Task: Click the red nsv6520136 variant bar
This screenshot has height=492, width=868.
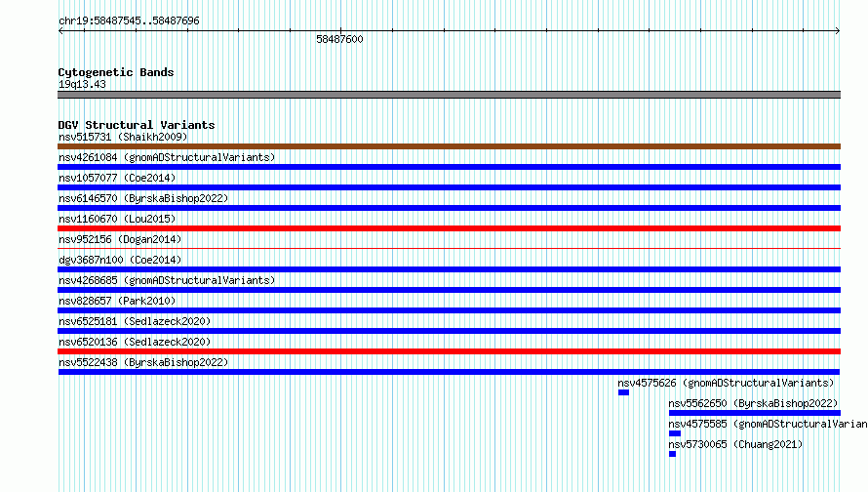Action: [449, 351]
